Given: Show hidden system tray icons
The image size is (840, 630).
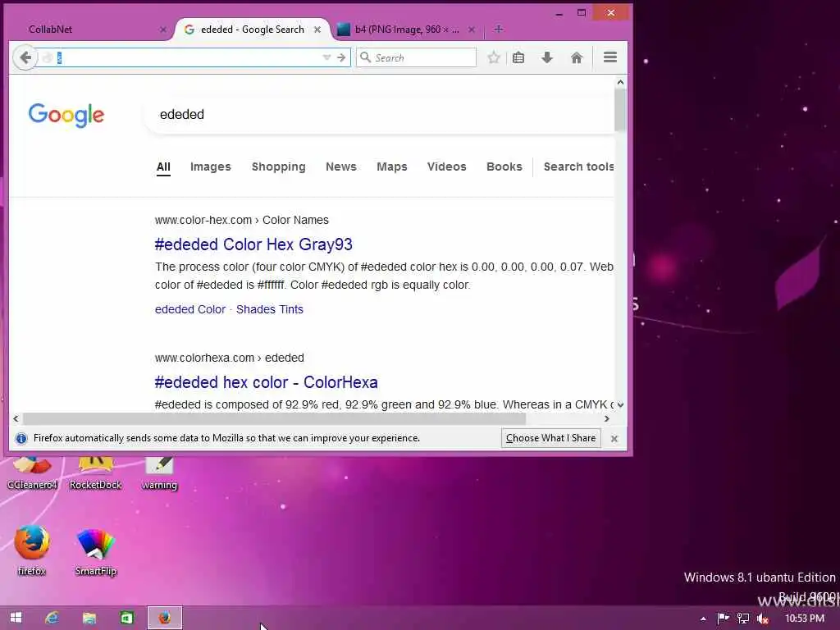Looking at the screenshot, I should (x=703, y=619).
